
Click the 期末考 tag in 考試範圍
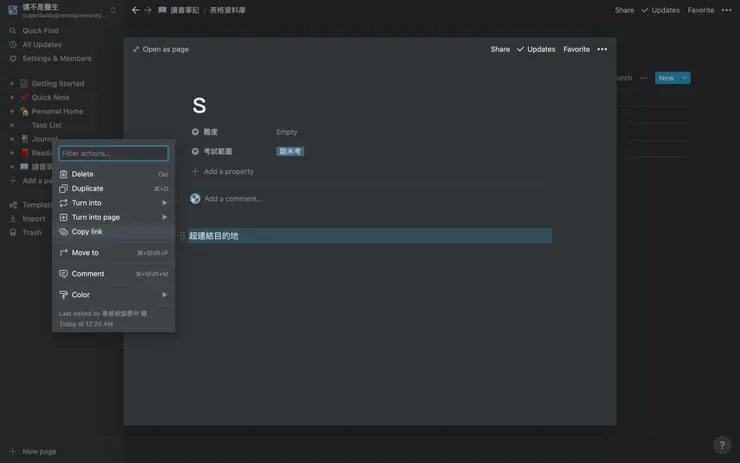pyautogui.click(x=290, y=152)
